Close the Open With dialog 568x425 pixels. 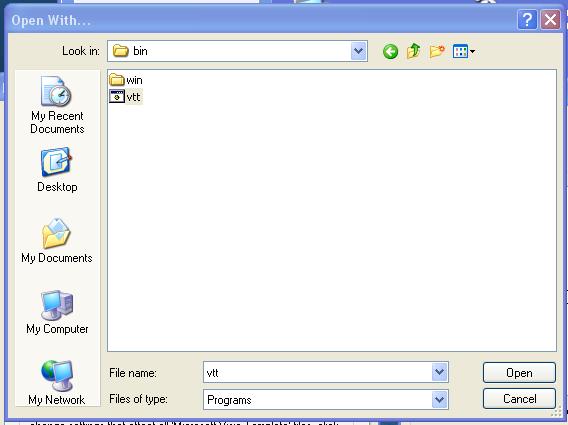click(x=550, y=19)
